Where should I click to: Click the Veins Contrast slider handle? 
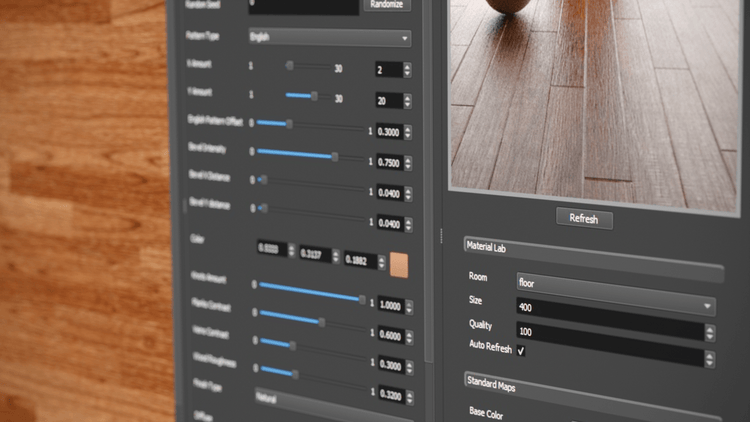click(x=293, y=345)
